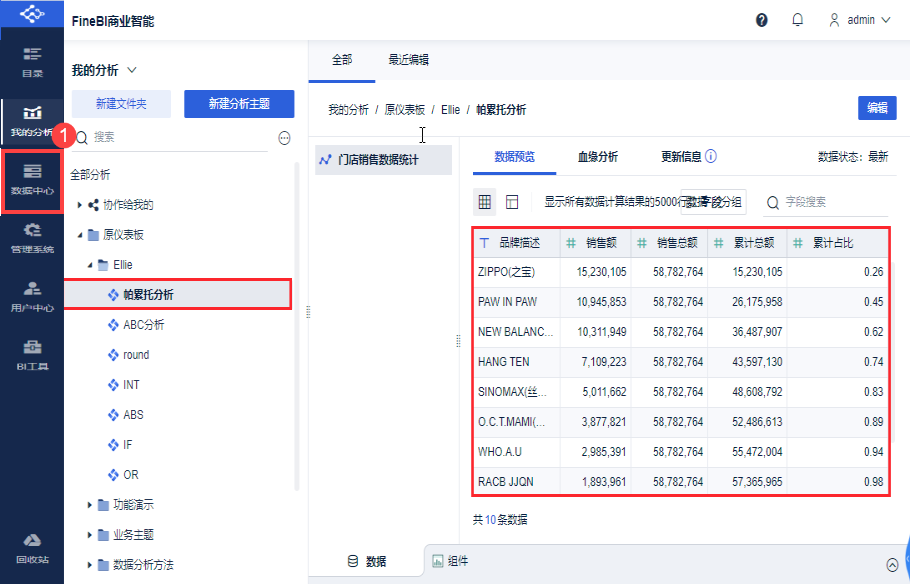The image size is (910, 584).
Task: Go to 我的分析 in sidebar
Action: 32,121
